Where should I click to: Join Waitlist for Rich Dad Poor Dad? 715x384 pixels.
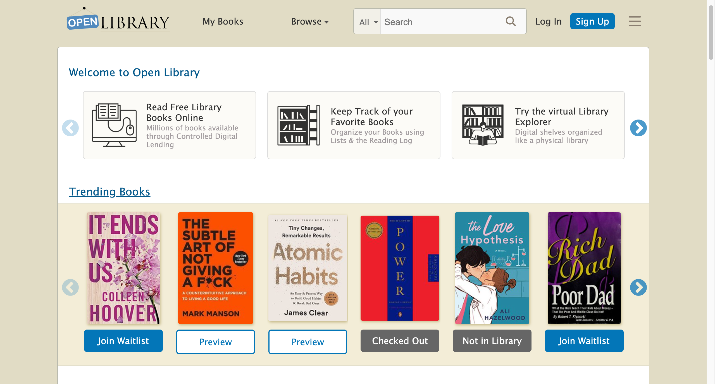(584, 341)
